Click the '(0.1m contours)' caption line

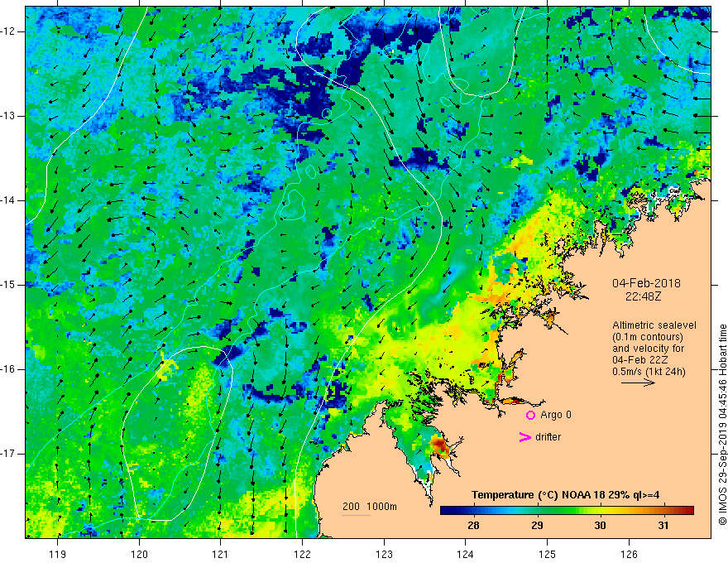(x=647, y=337)
